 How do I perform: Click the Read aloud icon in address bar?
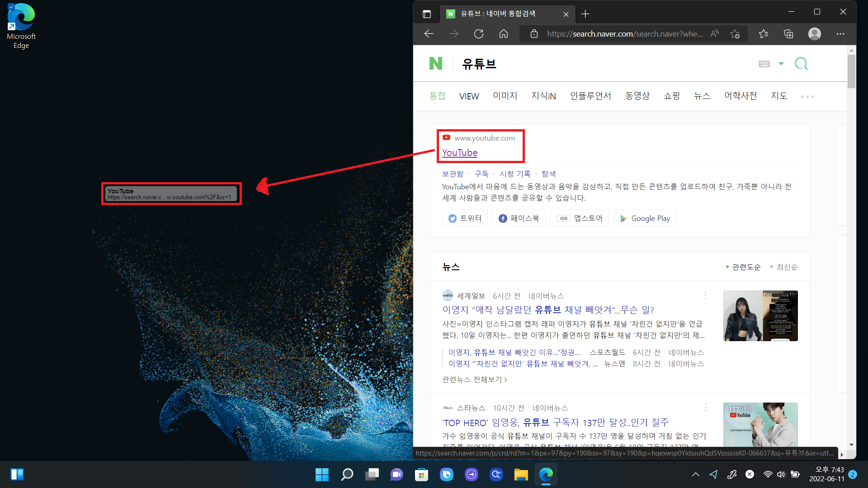(x=715, y=34)
